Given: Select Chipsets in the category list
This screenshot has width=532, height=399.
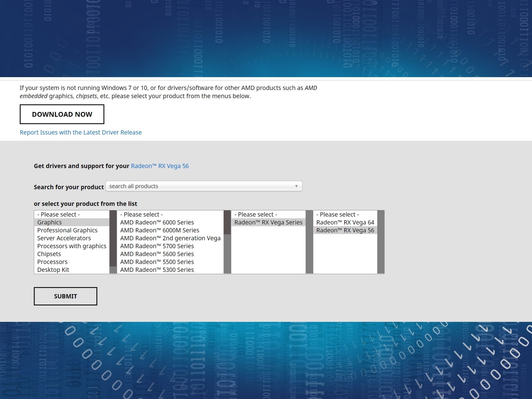Looking at the screenshot, I should (x=72, y=254).
